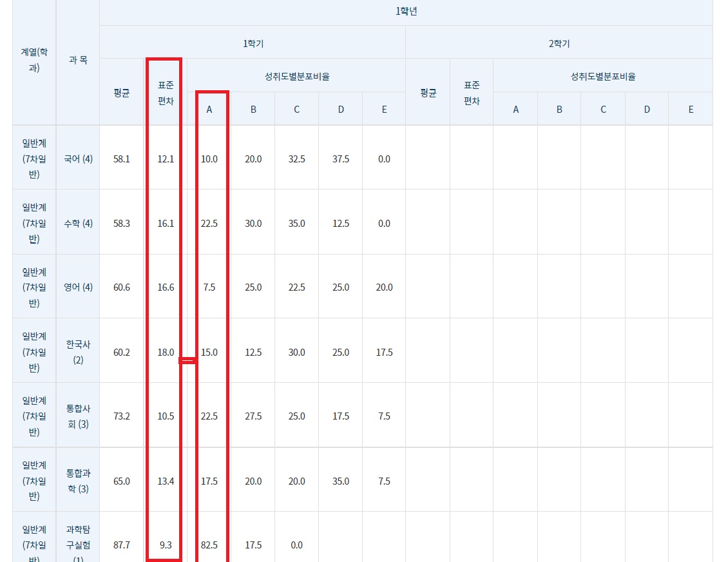
Task: Select the highlighted A grade column header
Action: coord(209,109)
